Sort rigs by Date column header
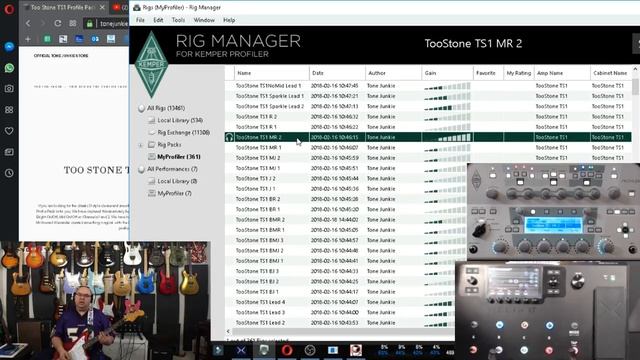The width and height of the screenshot is (640, 360). pyautogui.click(x=337, y=73)
